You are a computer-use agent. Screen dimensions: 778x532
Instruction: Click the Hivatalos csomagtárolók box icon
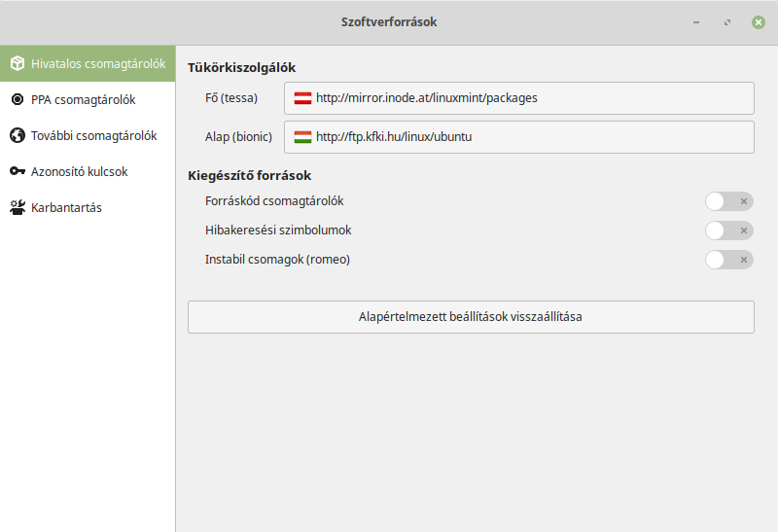click(x=18, y=63)
